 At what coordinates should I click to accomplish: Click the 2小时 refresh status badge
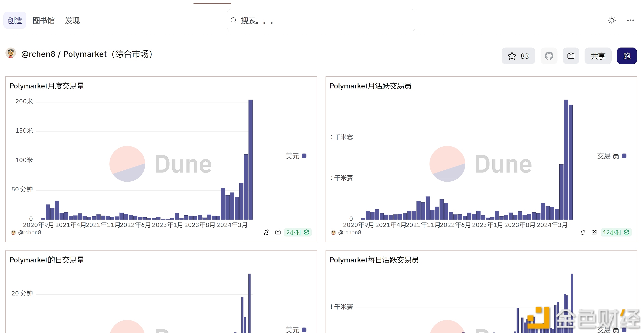[298, 232]
